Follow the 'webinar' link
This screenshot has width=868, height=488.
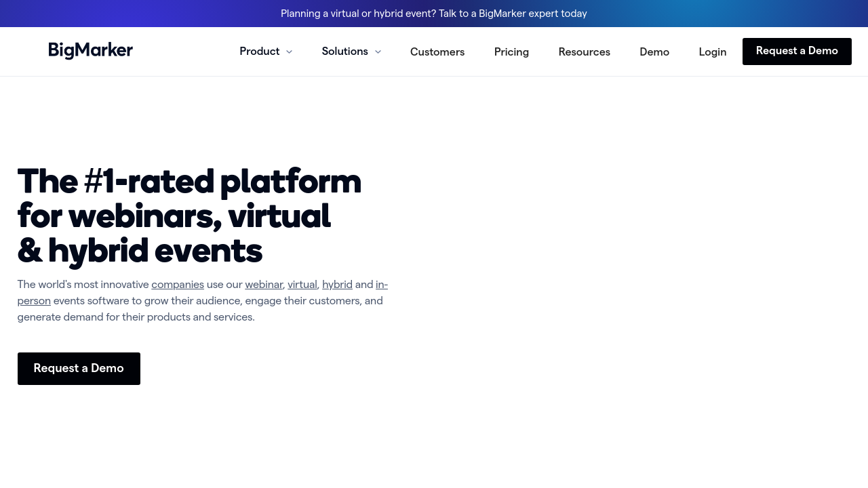(264, 285)
